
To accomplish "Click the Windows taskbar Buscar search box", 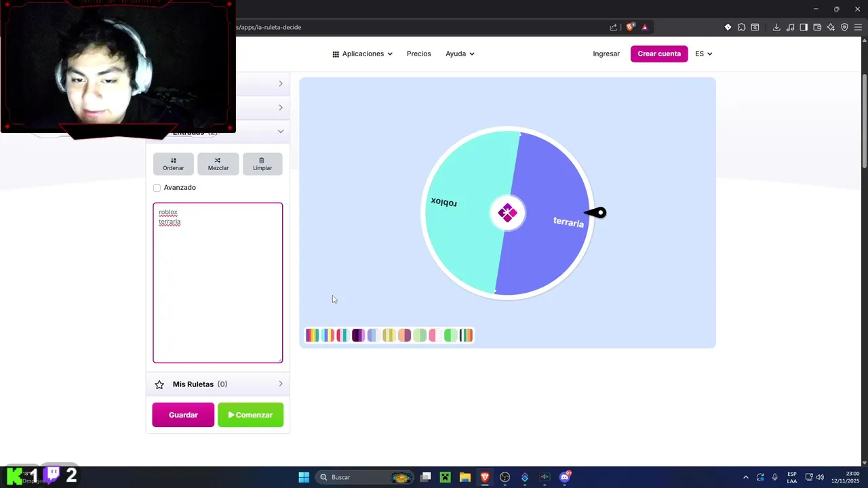I will click(x=366, y=477).
